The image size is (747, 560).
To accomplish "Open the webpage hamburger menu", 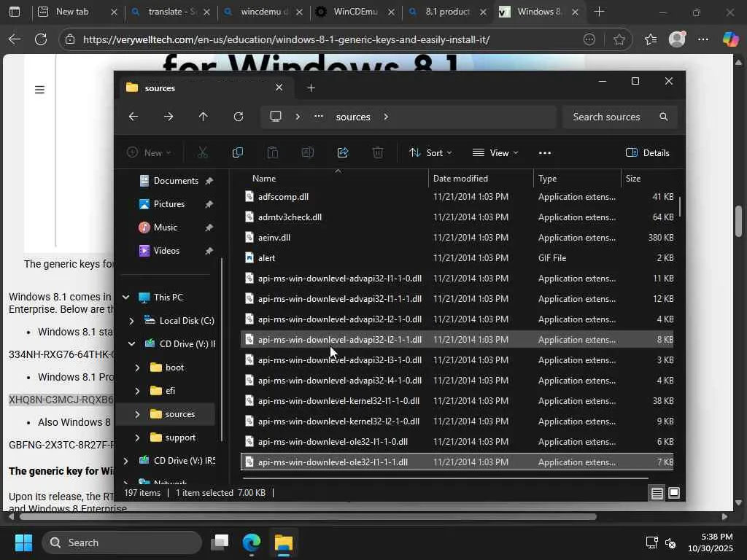I will 39,90.
